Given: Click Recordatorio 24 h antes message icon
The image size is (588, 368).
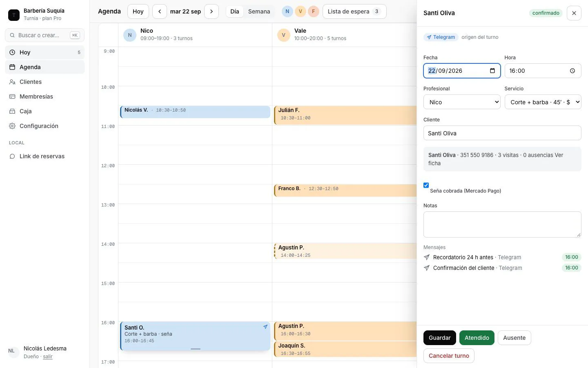Looking at the screenshot, I should pos(427,257).
